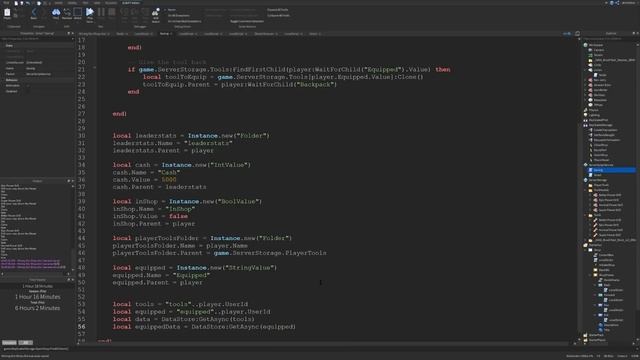Viewport: 640px width, 360px height.
Task: Select StarterPlayer in the Explorer
Action: pos(597,340)
